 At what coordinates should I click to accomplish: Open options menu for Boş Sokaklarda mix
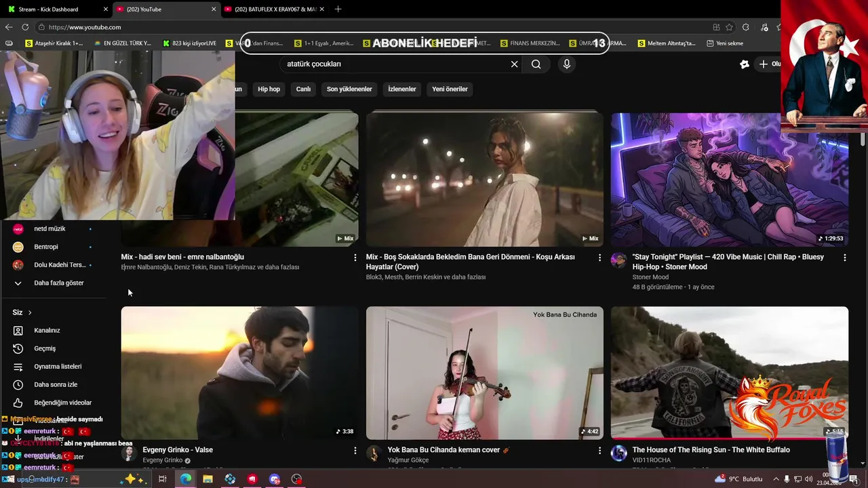pos(599,258)
